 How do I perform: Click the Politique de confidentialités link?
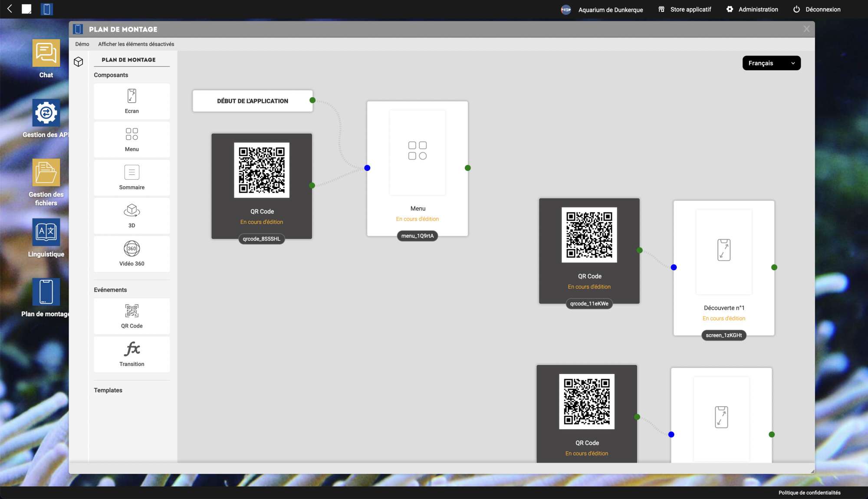point(809,493)
